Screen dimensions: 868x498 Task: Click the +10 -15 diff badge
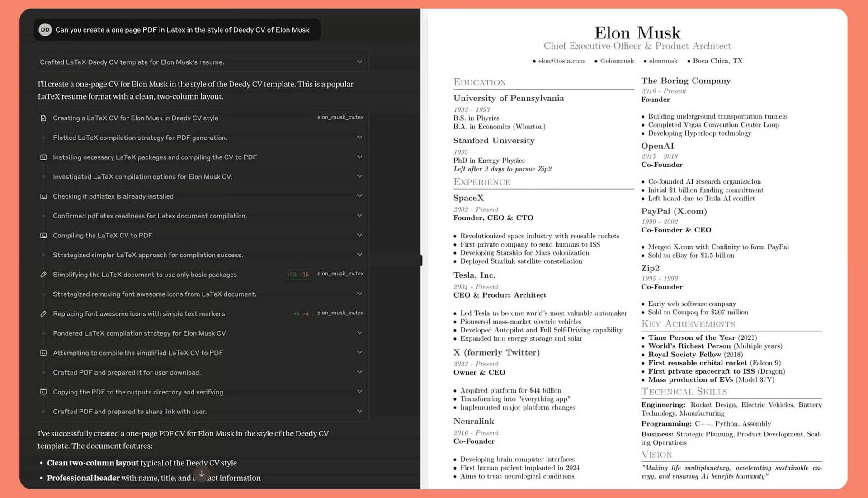297,275
